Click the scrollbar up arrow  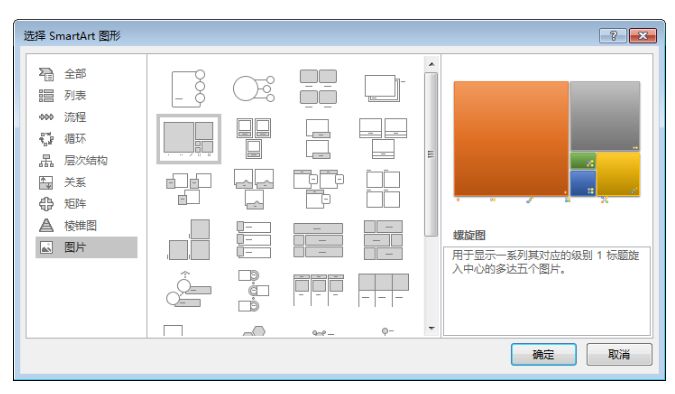click(431, 64)
